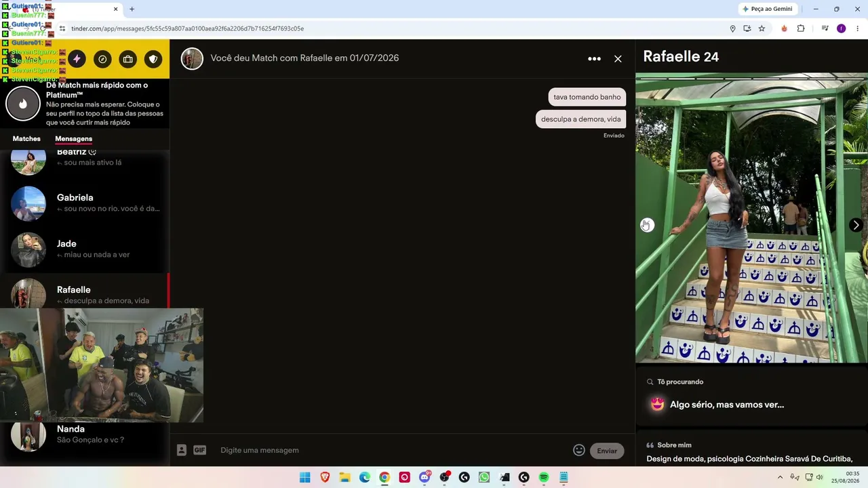This screenshot has height=488, width=868.
Task: Open the safety shield icon
Action: pos(153,59)
